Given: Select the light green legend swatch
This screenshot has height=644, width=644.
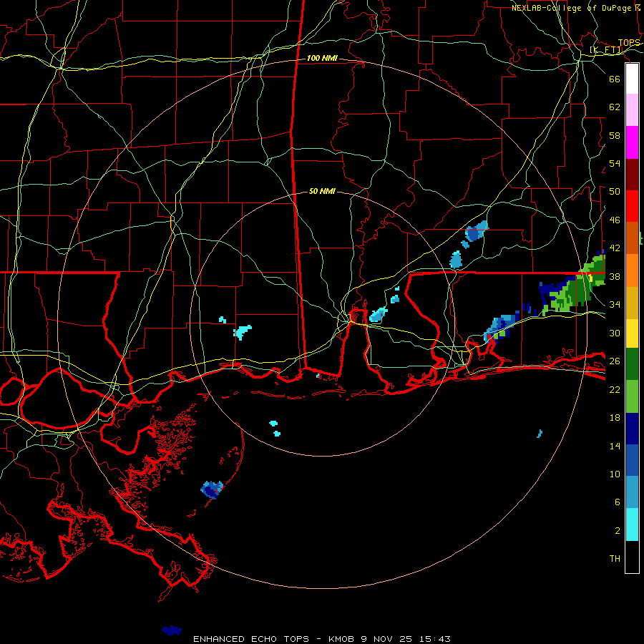Looking at the screenshot, I should 632,396.
